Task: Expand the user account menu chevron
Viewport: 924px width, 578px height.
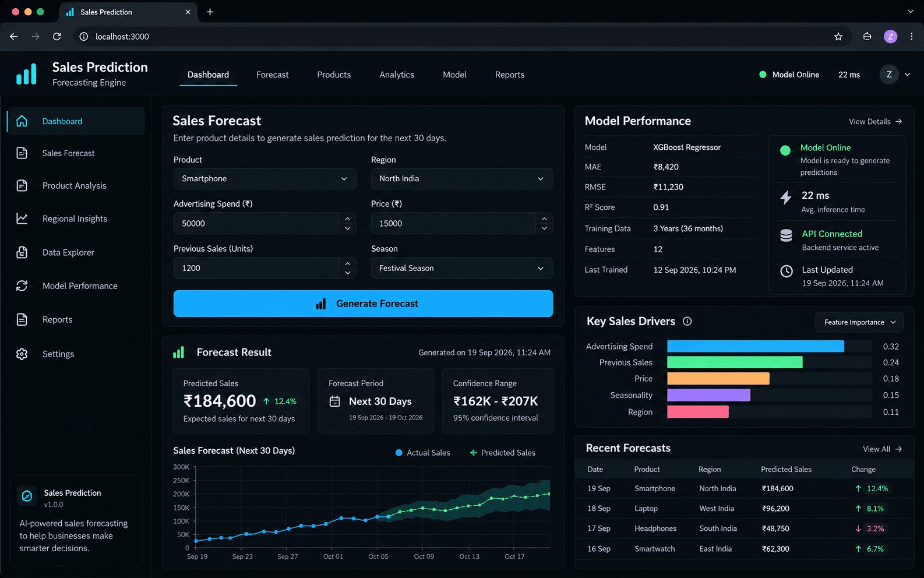Action: tap(907, 75)
